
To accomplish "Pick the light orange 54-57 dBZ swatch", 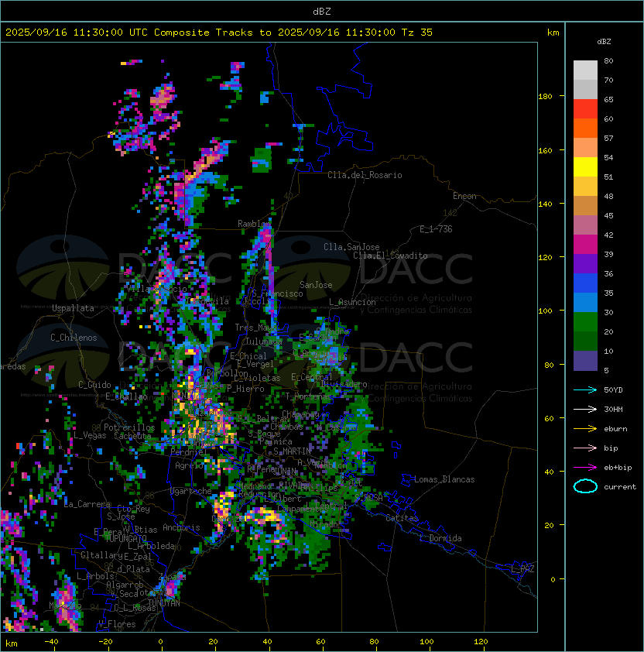I will [x=585, y=148].
